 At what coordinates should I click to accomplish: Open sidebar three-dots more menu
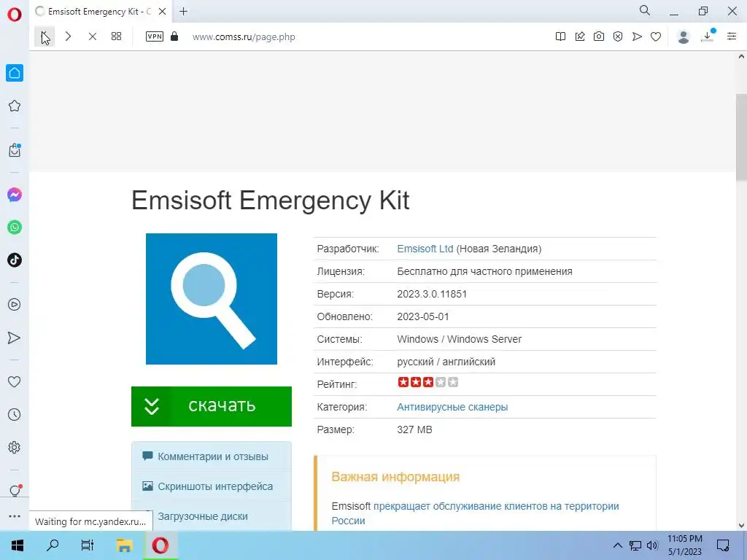[x=15, y=516]
